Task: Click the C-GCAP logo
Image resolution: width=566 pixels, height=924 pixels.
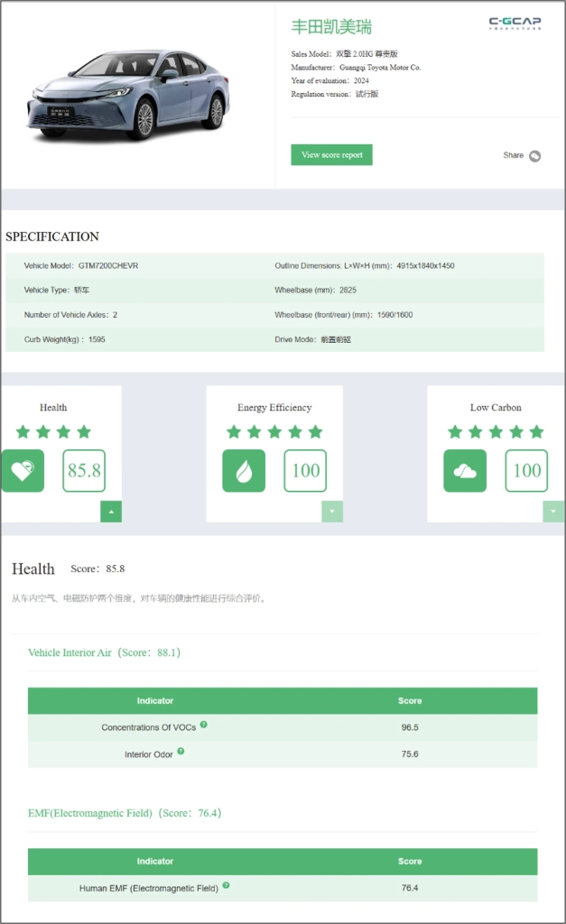Action: [x=515, y=23]
